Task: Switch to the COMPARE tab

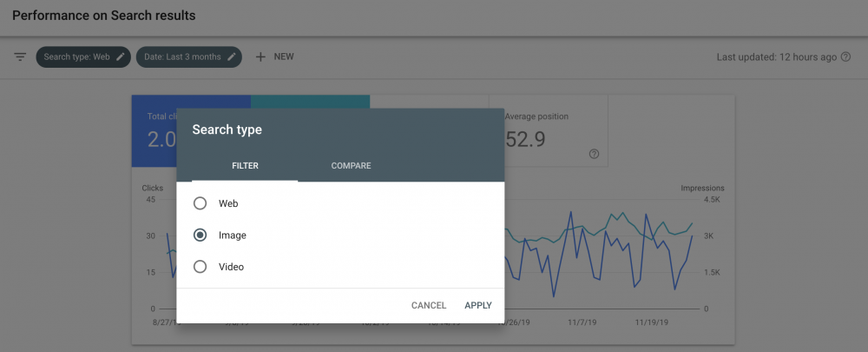Action: [x=351, y=166]
